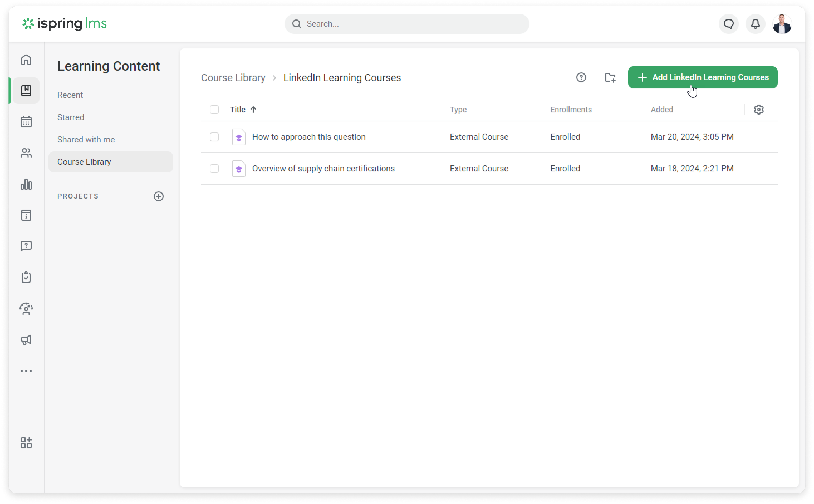Select Shared with me menu item
Screen dimensions: 814x504
[86, 140]
